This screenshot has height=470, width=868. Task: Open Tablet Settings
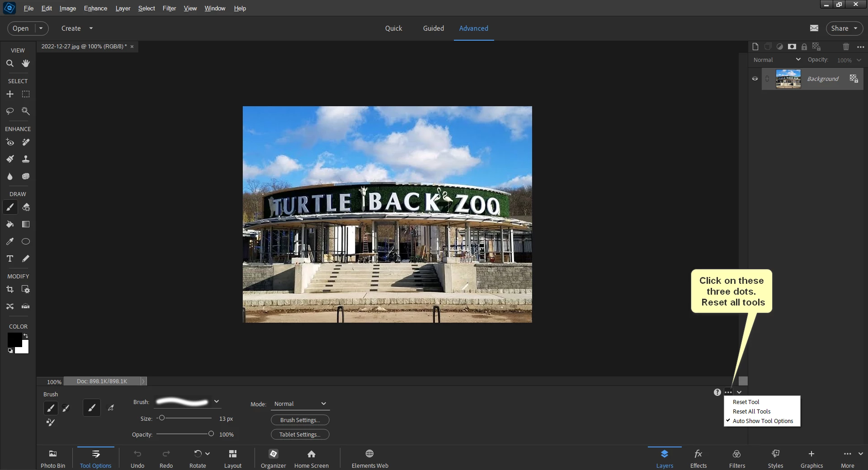pyautogui.click(x=300, y=434)
